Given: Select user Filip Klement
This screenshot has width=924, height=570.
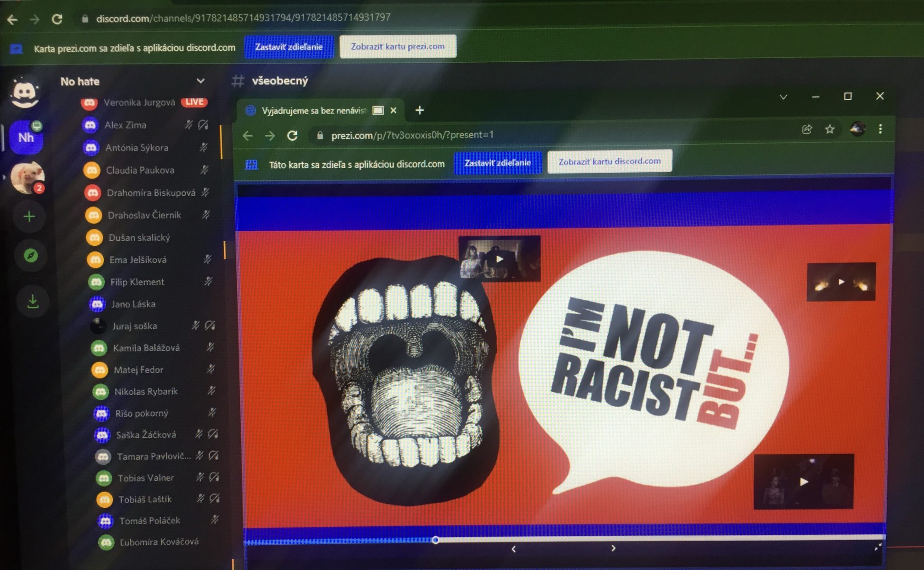Looking at the screenshot, I should pos(137,282).
